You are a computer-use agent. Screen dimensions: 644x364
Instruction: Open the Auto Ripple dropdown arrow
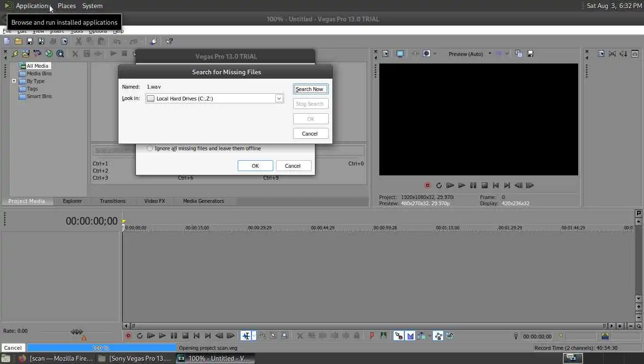429,336
